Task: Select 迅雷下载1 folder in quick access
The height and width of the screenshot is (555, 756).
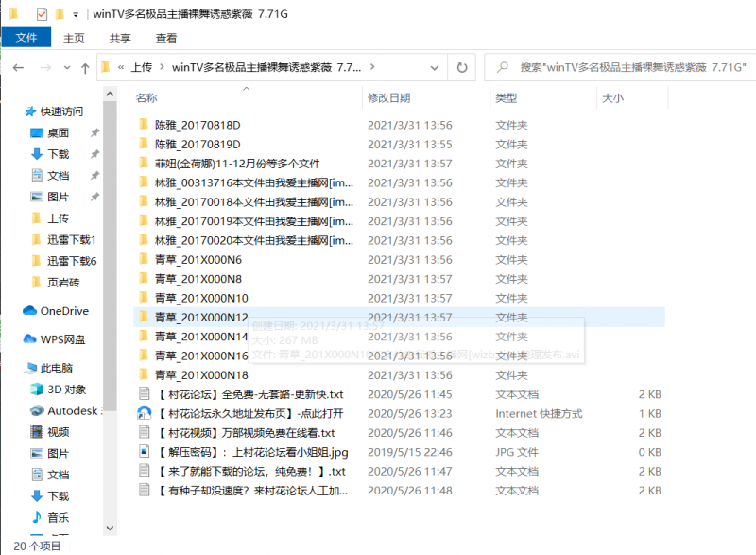Action: [72, 239]
